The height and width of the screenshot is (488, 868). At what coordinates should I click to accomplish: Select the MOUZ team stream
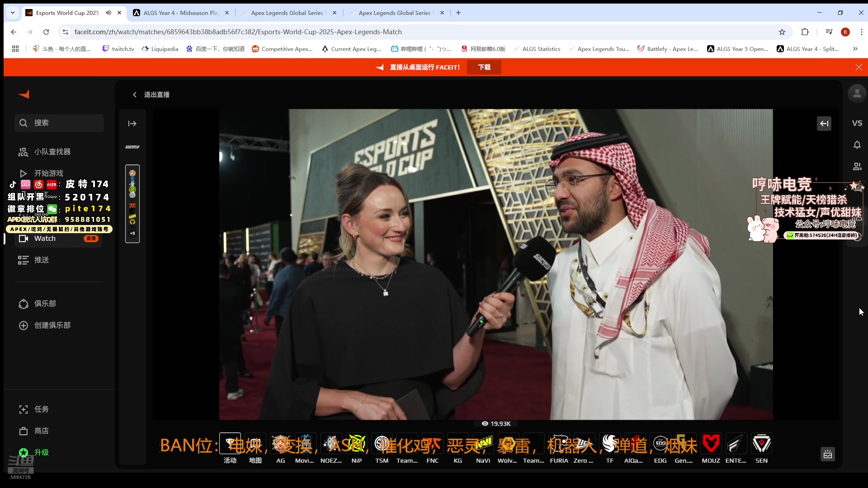[x=711, y=449]
